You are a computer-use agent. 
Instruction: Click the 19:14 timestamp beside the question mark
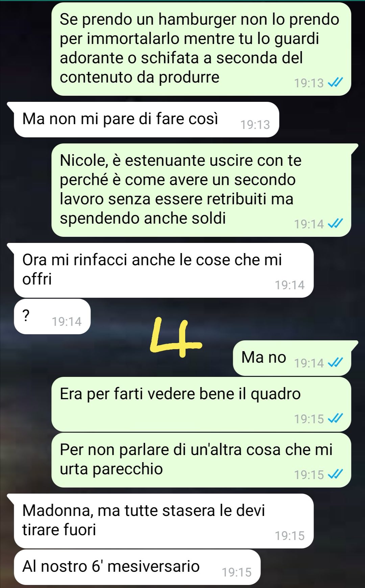click(x=67, y=321)
